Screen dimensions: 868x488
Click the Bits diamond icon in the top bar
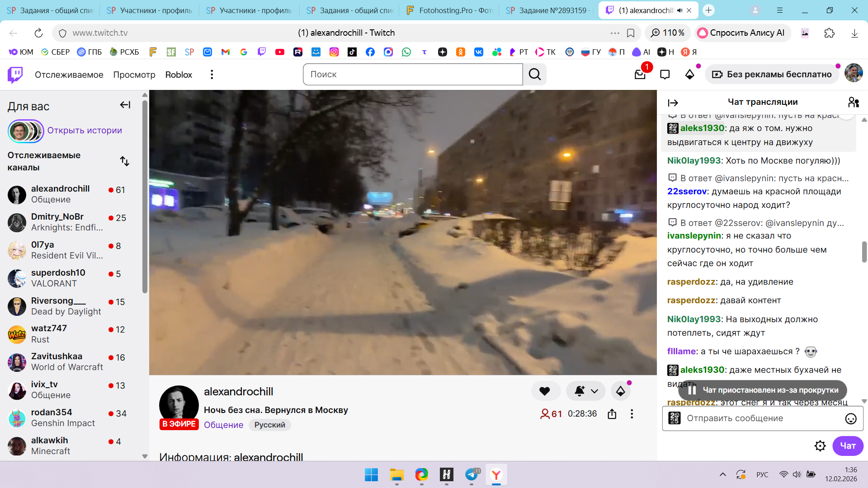coord(689,75)
